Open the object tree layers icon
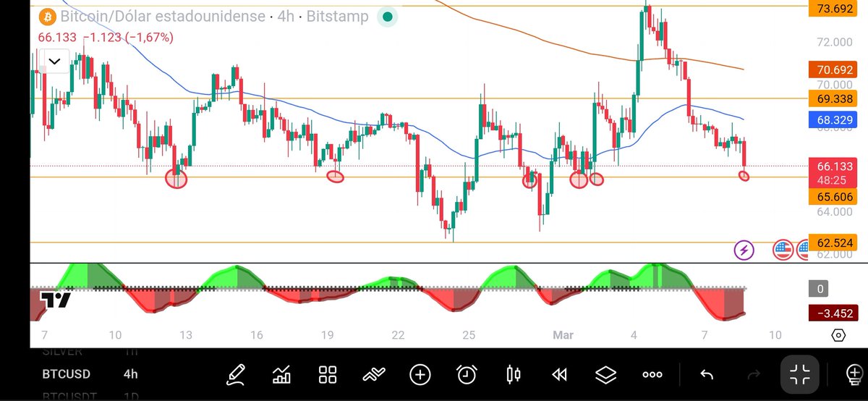This screenshot has width=868, height=401. [x=605, y=374]
